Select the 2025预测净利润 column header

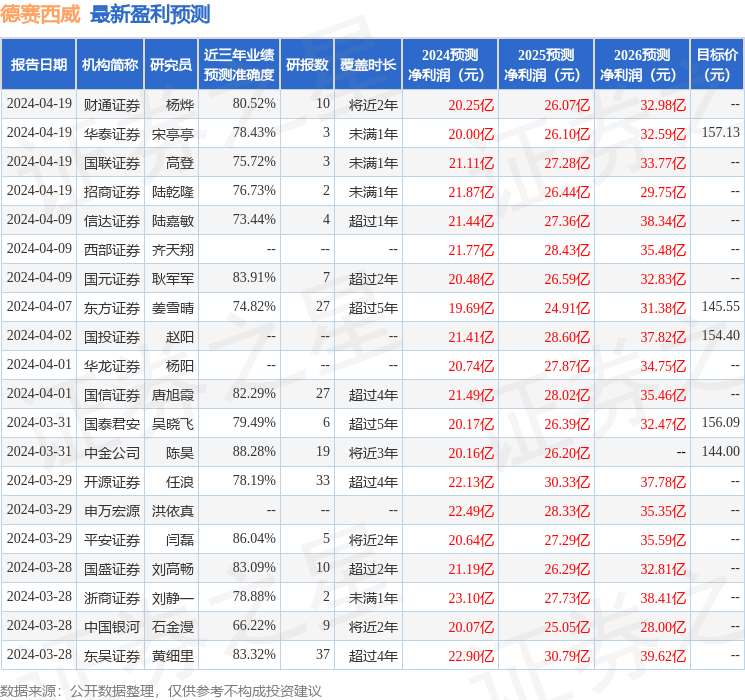pyautogui.click(x=546, y=65)
